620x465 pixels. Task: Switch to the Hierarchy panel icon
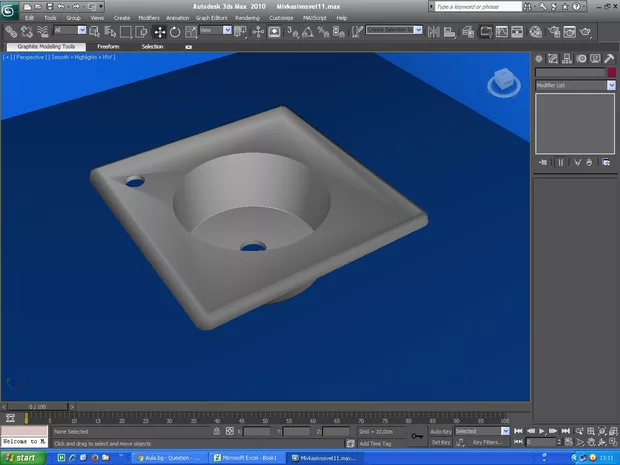tap(567, 58)
